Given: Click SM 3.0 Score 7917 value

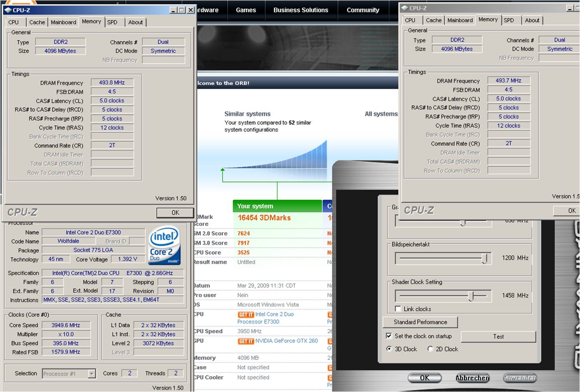Looking at the screenshot, I should (x=244, y=243).
